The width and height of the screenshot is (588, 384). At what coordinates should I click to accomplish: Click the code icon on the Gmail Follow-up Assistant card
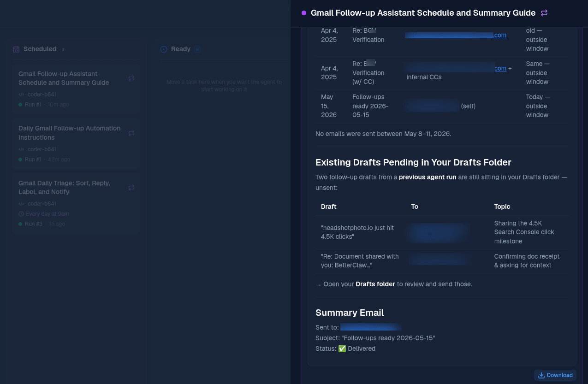21,95
